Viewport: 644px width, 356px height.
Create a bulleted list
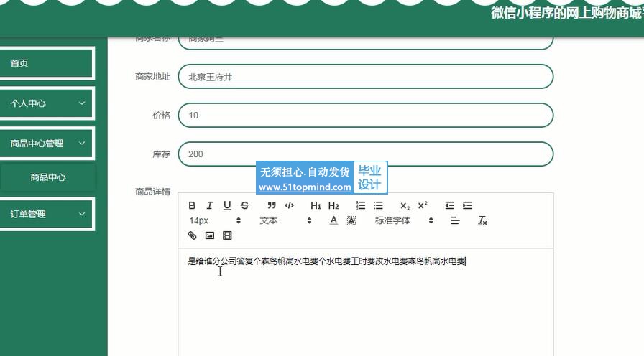(x=378, y=205)
